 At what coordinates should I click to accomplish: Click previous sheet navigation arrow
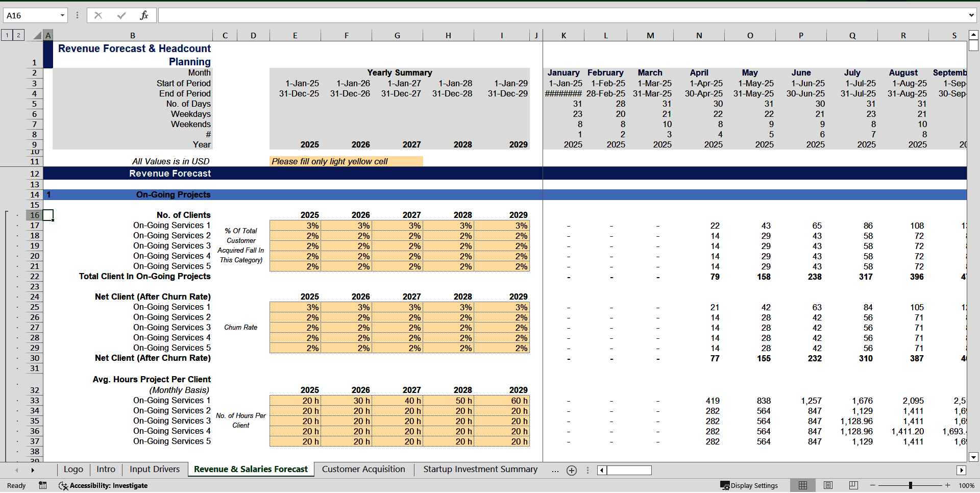click(17, 470)
